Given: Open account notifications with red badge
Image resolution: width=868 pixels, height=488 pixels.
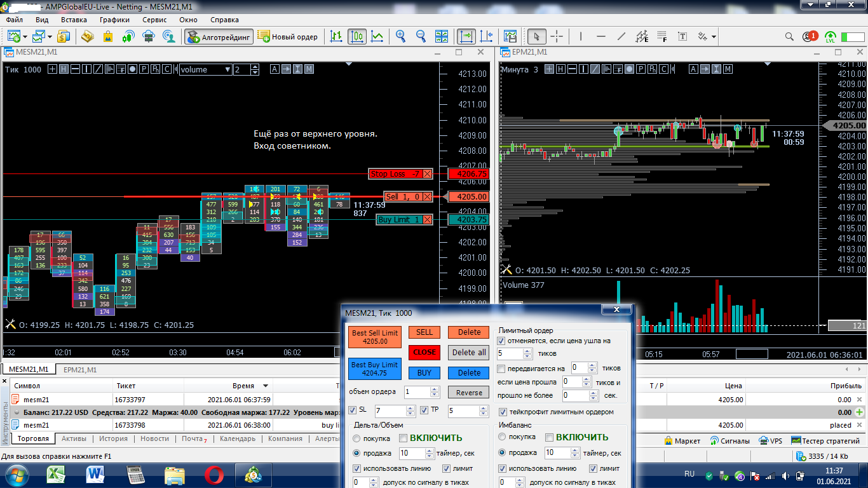Looking at the screenshot, I should [x=810, y=37].
